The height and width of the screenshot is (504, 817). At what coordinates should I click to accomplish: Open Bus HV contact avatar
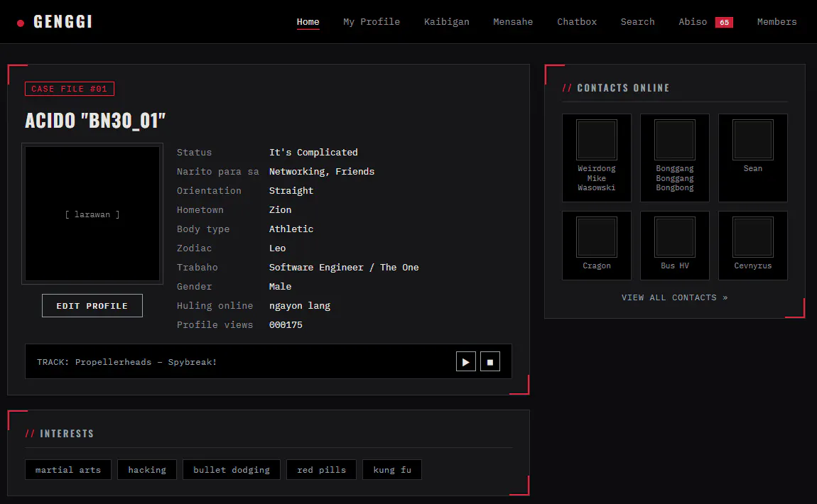click(675, 237)
